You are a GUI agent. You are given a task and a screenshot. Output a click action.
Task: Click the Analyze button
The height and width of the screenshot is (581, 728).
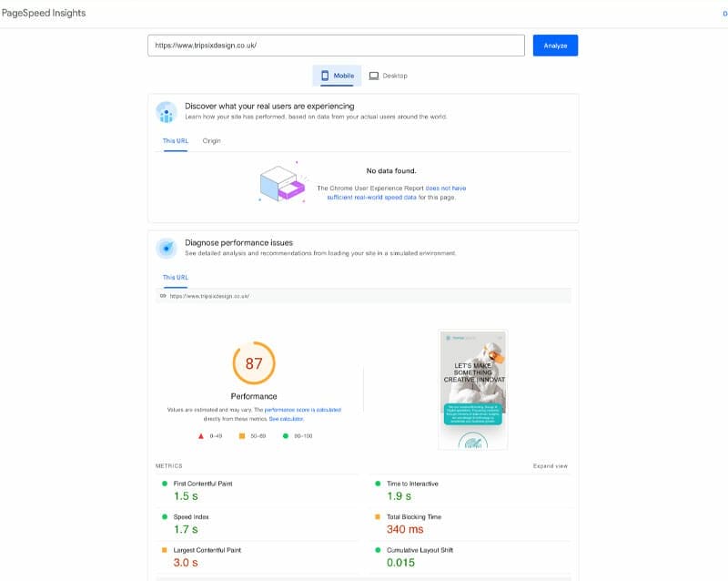(x=556, y=46)
